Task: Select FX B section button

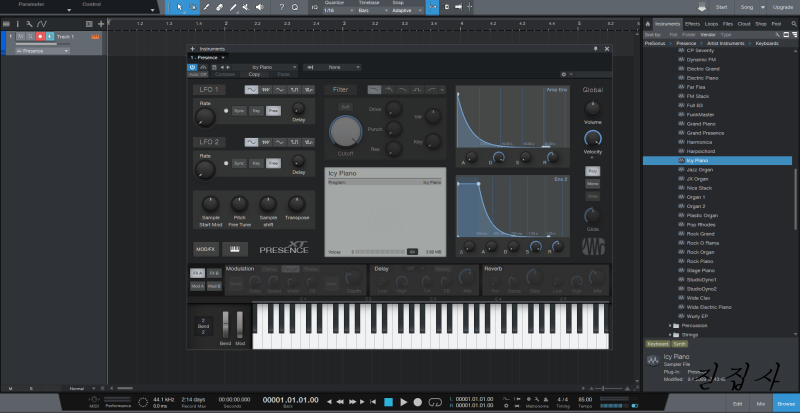Action: click(214, 273)
